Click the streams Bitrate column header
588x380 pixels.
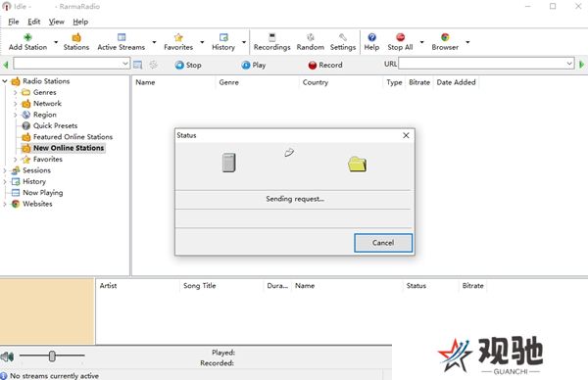coord(472,286)
